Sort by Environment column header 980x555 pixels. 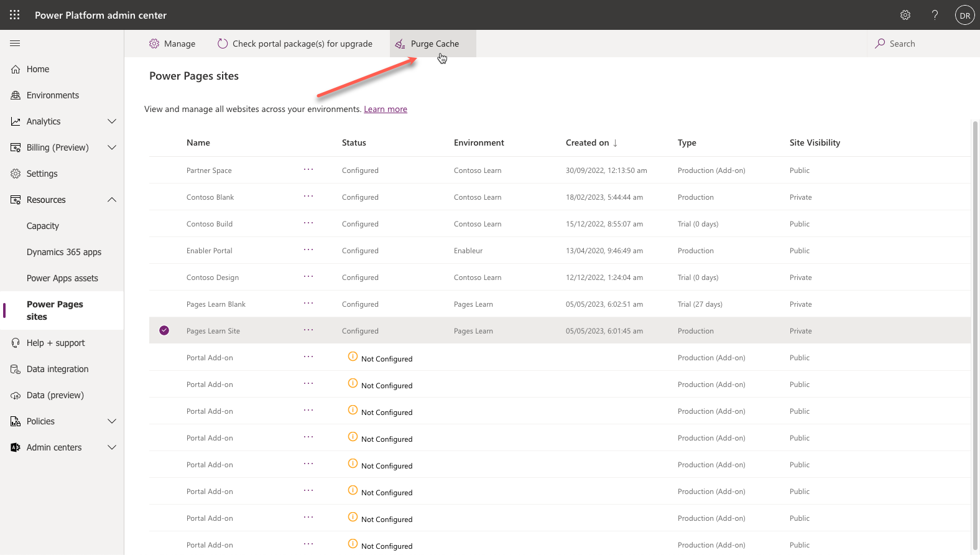(479, 142)
